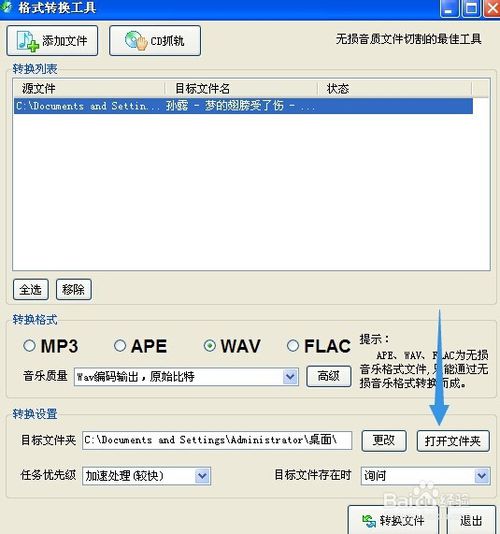This screenshot has width=500, height=534.
Task: Click the 目标文件名 column header
Action: pos(241,89)
